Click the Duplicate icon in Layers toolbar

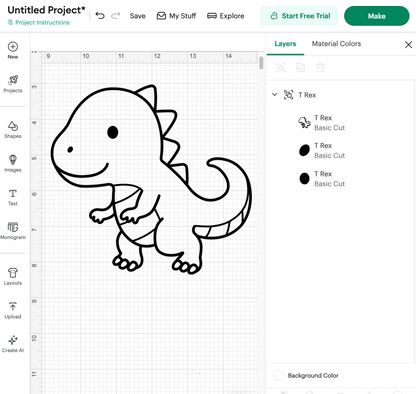coord(300,68)
